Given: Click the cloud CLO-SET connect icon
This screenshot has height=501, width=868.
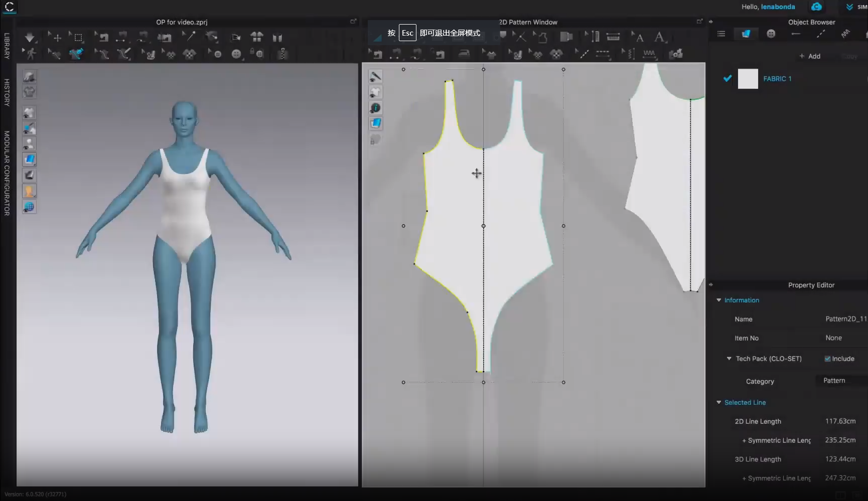Looking at the screenshot, I should pyautogui.click(x=816, y=7).
